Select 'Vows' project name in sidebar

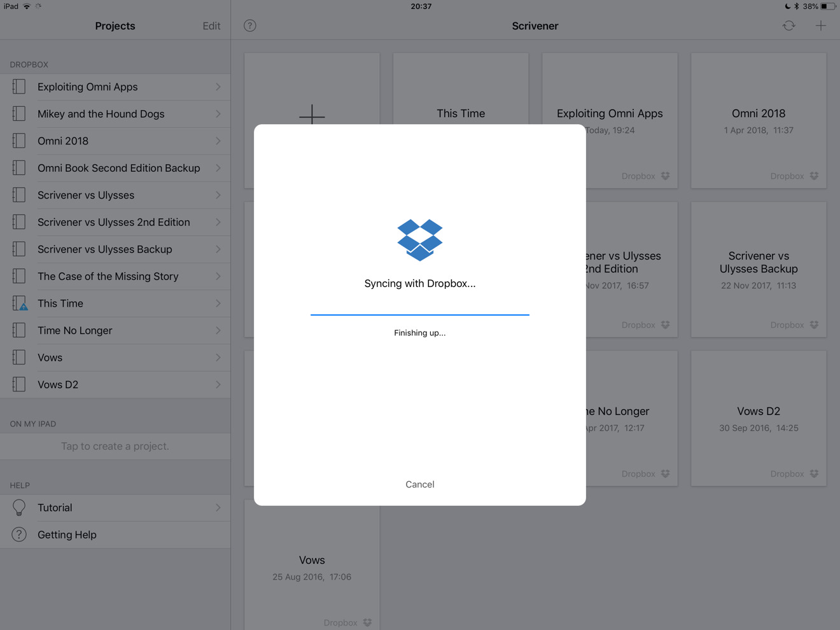(50, 357)
